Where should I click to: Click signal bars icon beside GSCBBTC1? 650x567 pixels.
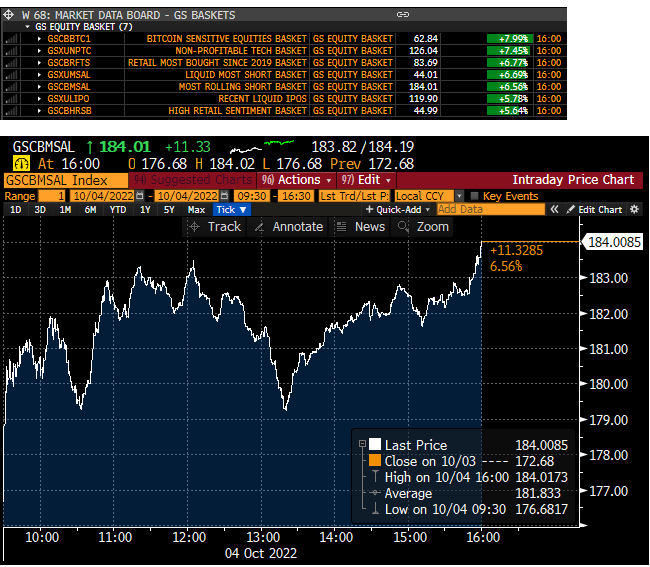pos(11,39)
